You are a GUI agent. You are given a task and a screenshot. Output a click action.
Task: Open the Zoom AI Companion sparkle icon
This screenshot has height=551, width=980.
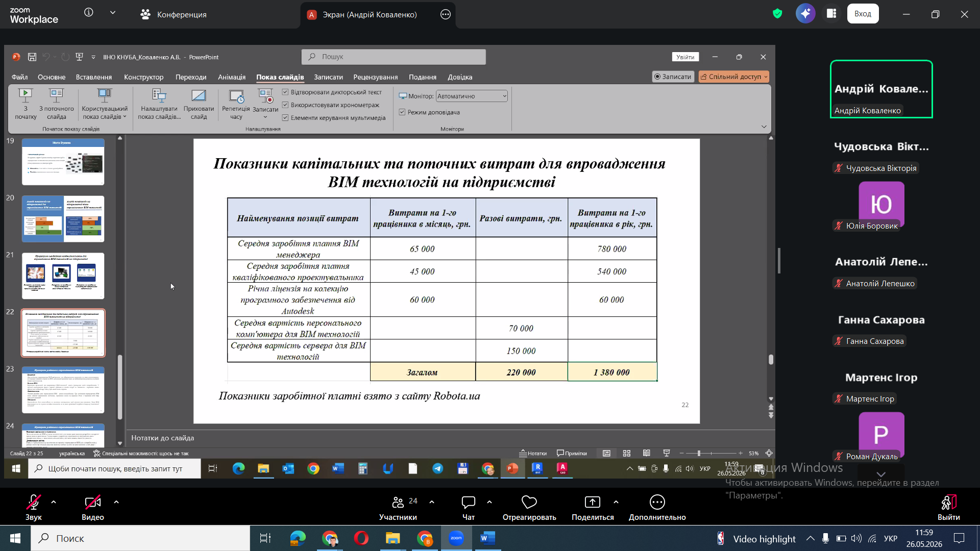click(805, 14)
